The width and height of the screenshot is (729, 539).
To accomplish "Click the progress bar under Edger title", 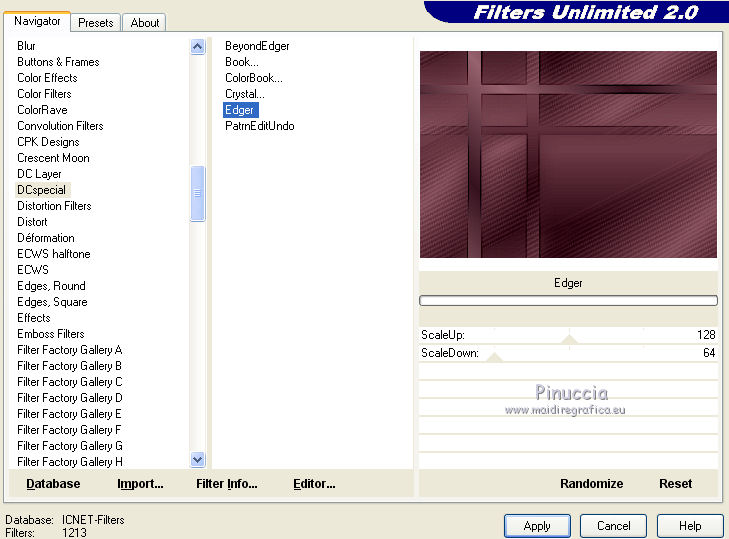I will [568, 300].
